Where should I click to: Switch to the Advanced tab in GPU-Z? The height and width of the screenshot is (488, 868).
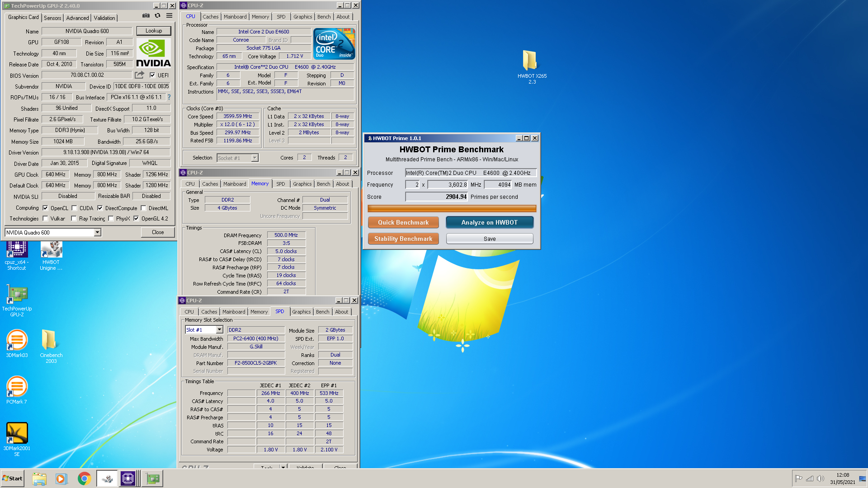77,18
